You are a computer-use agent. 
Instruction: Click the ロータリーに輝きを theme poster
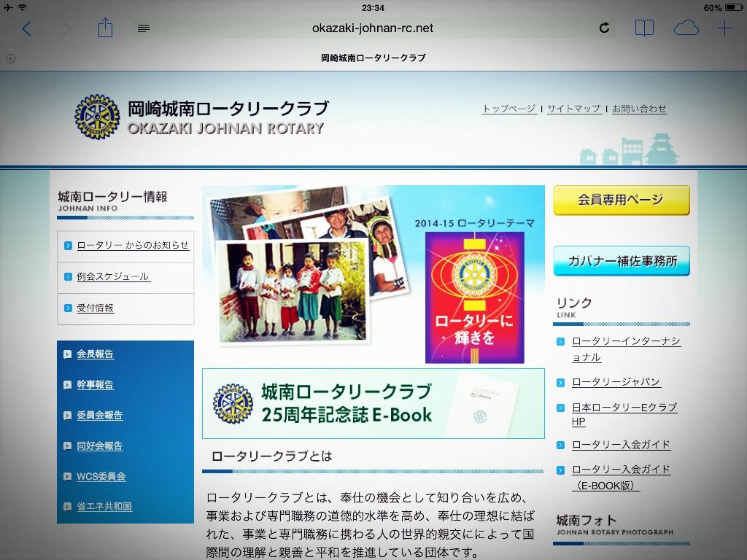tap(474, 297)
